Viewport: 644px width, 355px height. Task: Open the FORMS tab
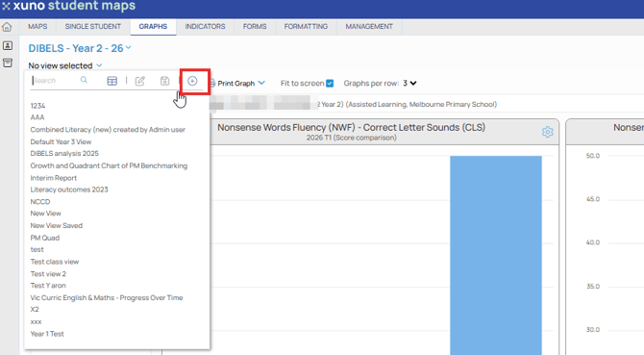pos(255,27)
